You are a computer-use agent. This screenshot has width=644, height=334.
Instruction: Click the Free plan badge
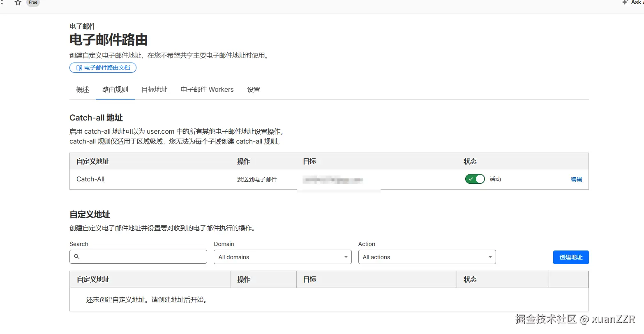[33, 3]
